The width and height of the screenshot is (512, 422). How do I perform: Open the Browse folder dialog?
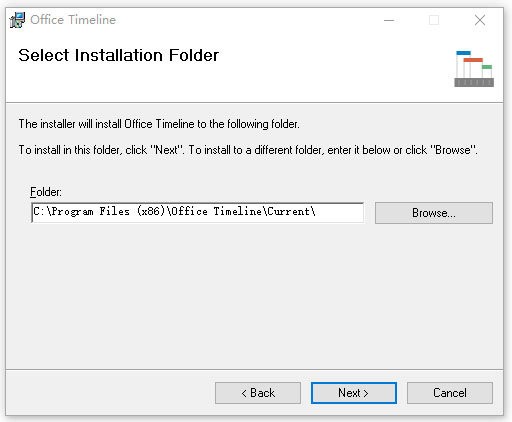point(434,213)
